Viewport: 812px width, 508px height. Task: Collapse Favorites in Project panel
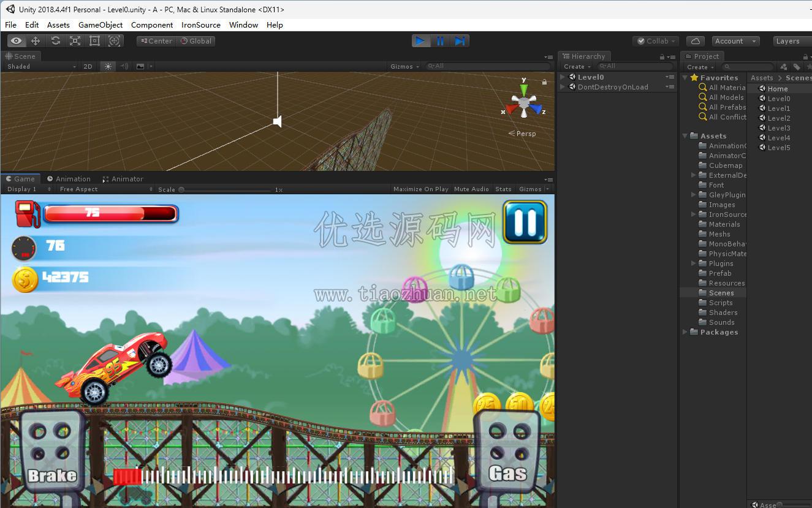coord(685,78)
